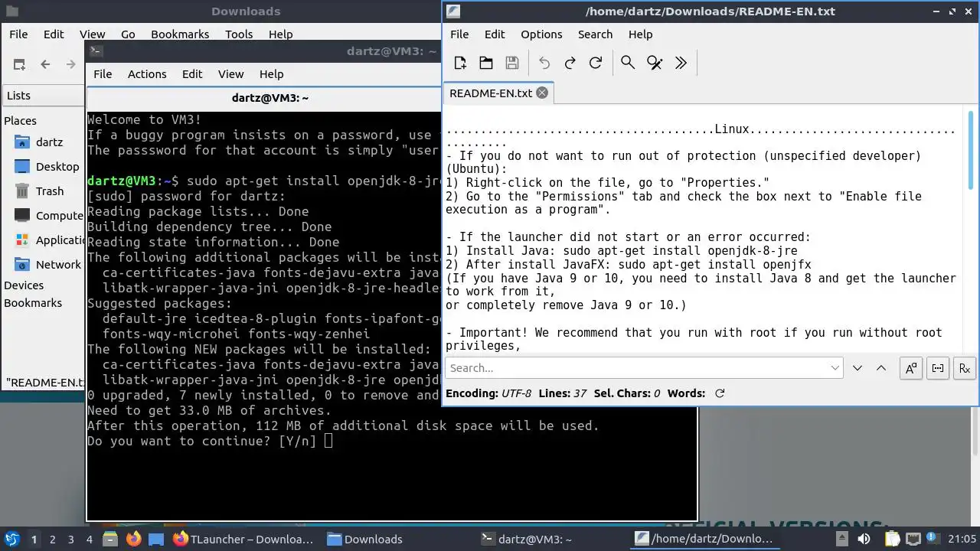The height and width of the screenshot is (551, 980).
Task: Expand the search history dropdown arrow
Action: point(835,368)
